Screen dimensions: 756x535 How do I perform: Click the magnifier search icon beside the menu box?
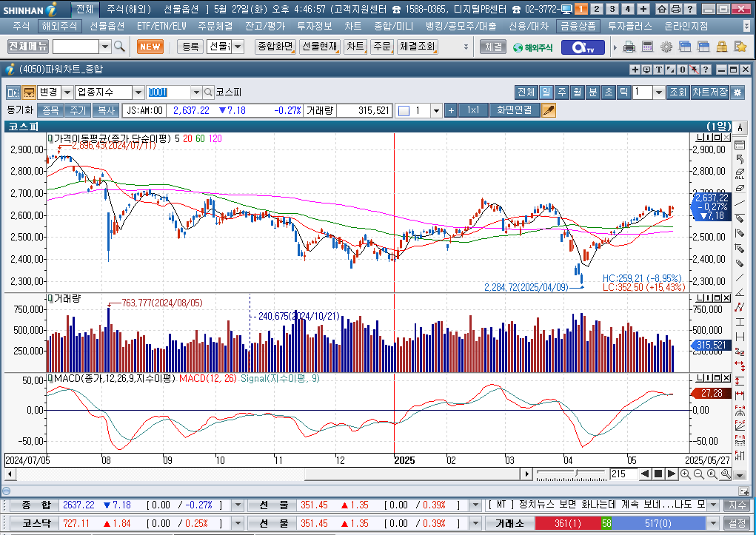tap(119, 47)
